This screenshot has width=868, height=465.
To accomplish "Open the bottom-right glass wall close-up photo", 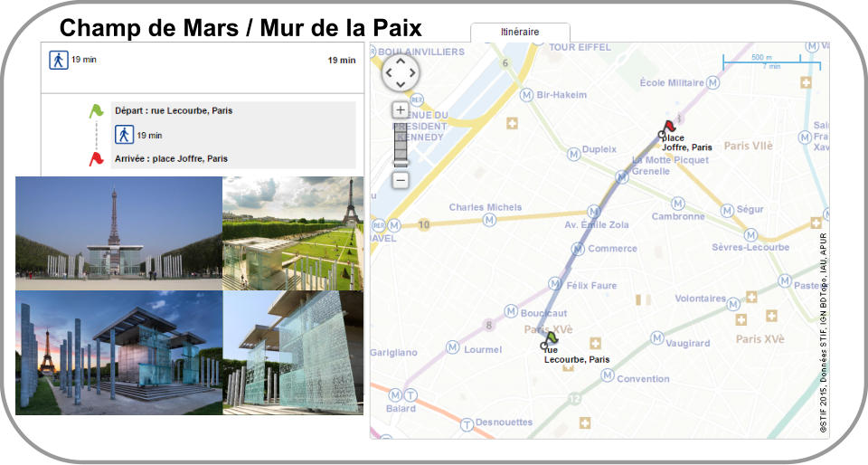I will [293, 353].
